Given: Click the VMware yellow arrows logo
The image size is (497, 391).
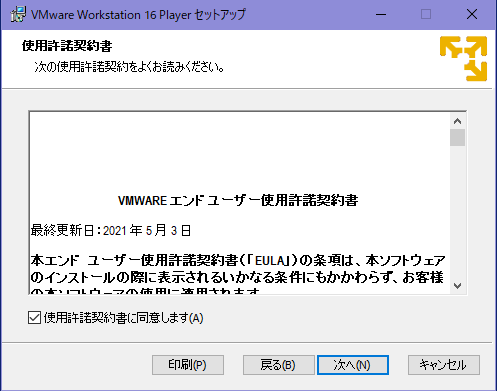Looking at the screenshot, I should pyautogui.click(x=463, y=58).
